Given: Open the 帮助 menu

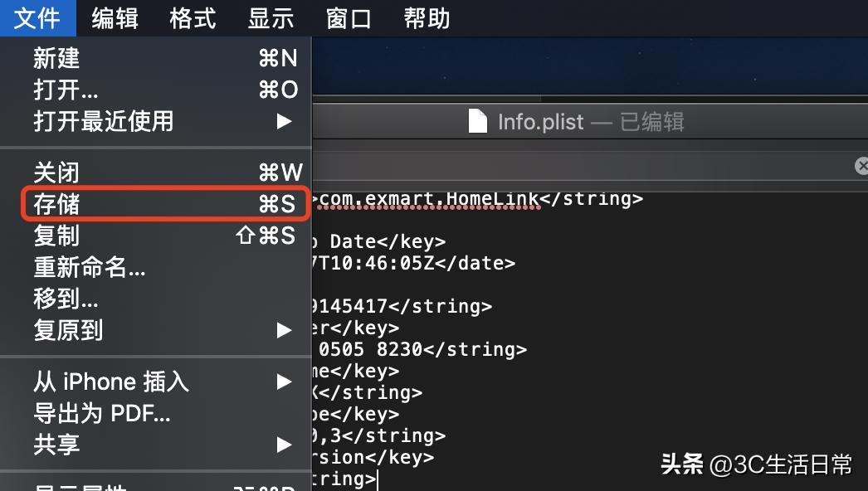Looking at the screenshot, I should (x=426, y=17).
